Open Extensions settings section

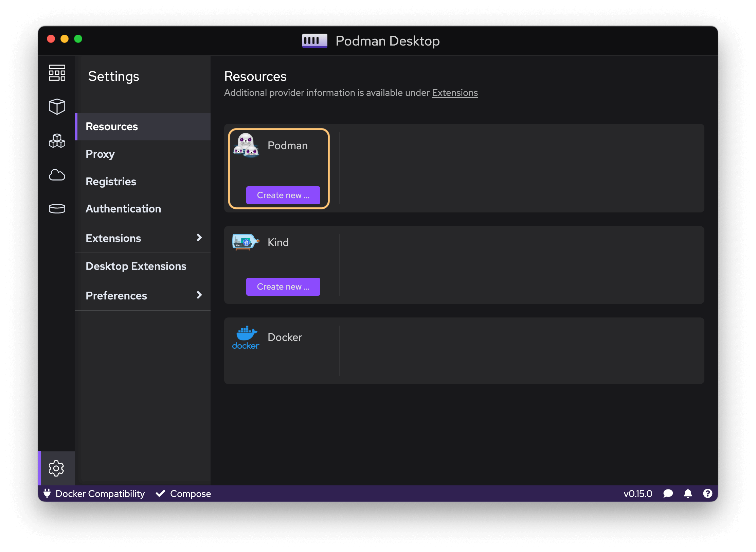pos(143,238)
